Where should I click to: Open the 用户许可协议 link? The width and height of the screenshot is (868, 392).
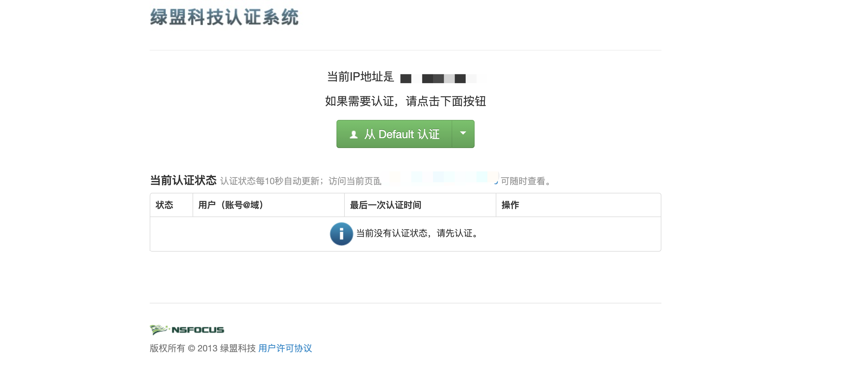[285, 348]
